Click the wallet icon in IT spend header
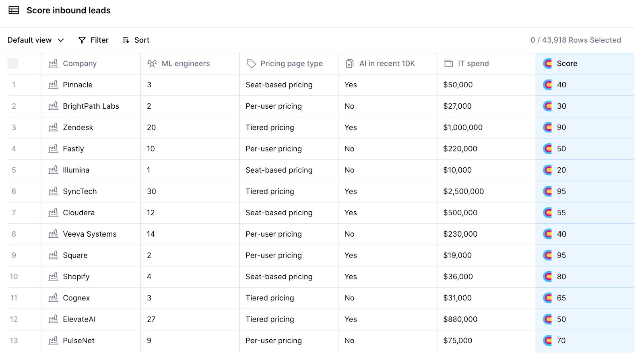This screenshot has width=644, height=363. click(x=448, y=64)
